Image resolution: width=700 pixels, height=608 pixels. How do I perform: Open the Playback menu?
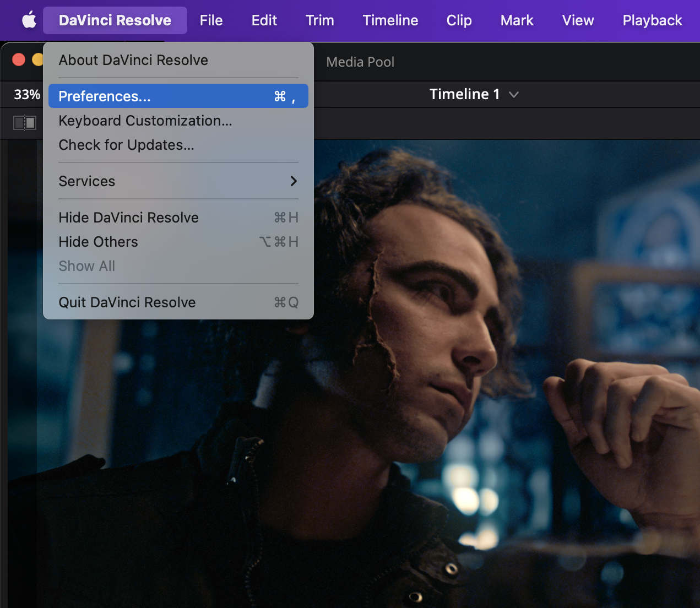(652, 20)
